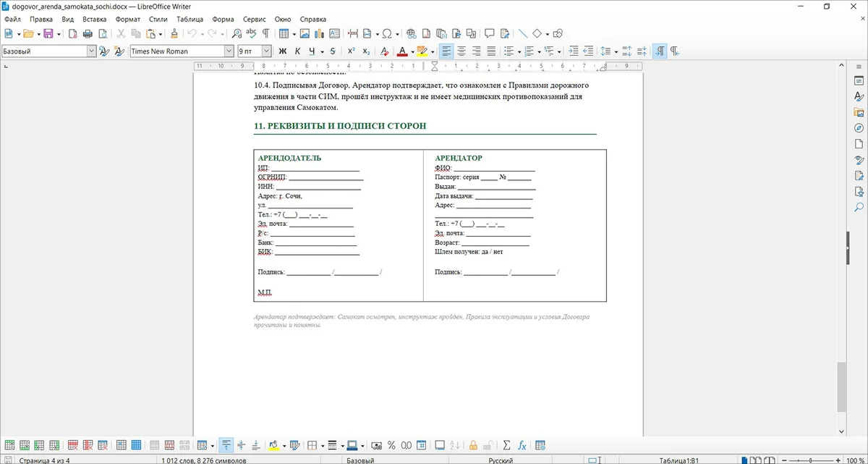Increase paragraph spacing icon
The height and width of the screenshot is (464, 868).
pyautogui.click(x=626, y=51)
